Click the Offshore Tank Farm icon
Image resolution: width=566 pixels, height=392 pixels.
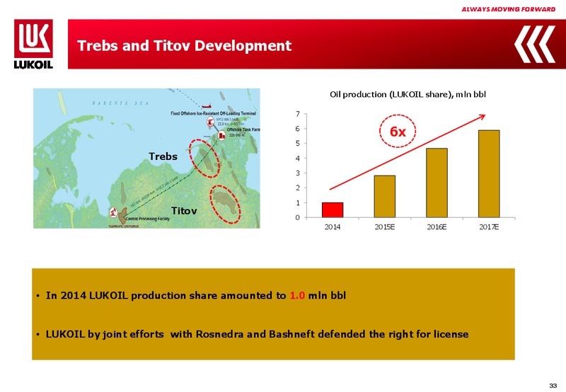tap(221, 136)
